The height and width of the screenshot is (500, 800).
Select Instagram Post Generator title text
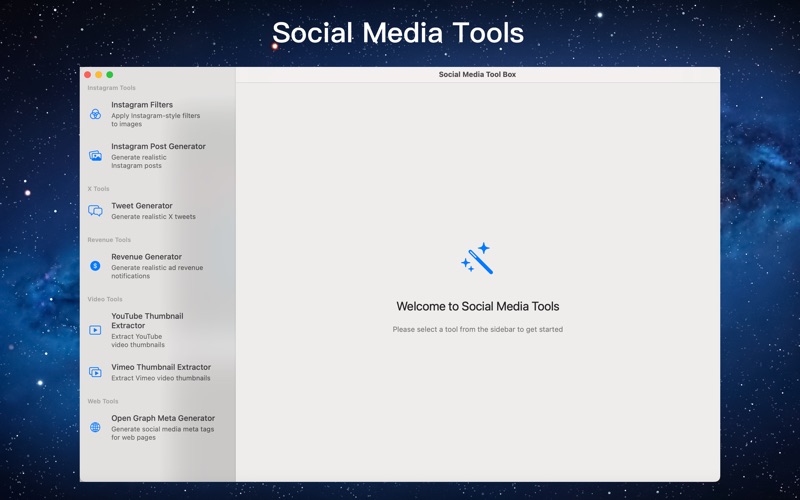pos(158,146)
